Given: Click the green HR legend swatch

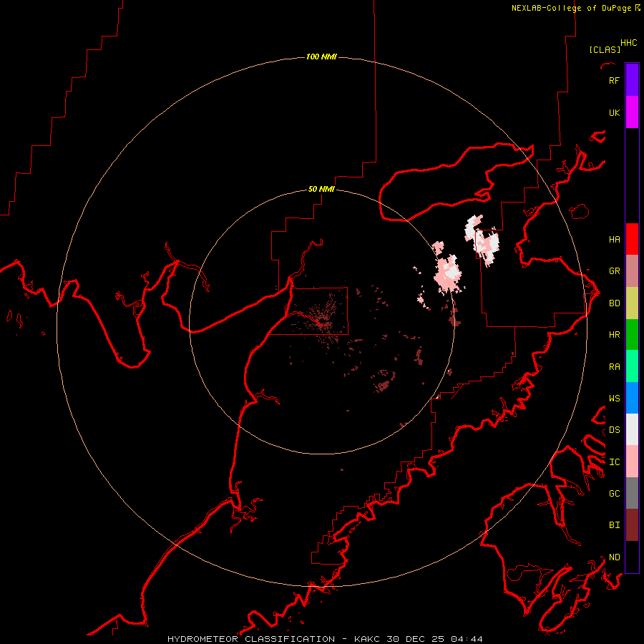Looking at the screenshot, I should point(632,334).
